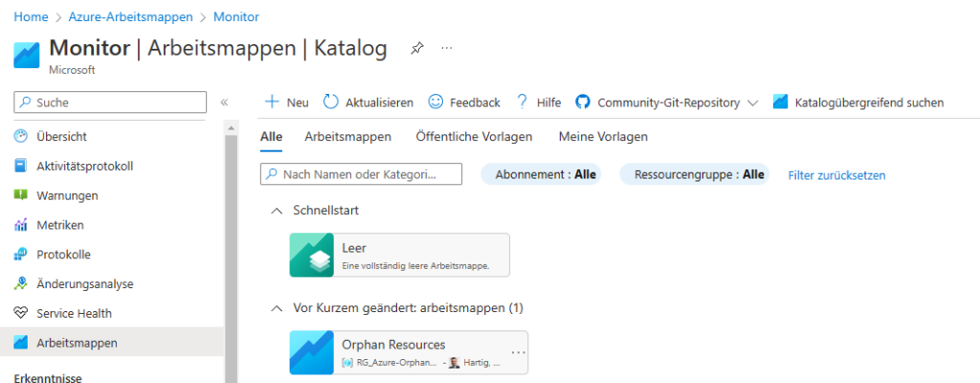This screenshot has width=980, height=383.
Task: Click the Leer template thumbnail icon
Action: (x=312, y=255)
